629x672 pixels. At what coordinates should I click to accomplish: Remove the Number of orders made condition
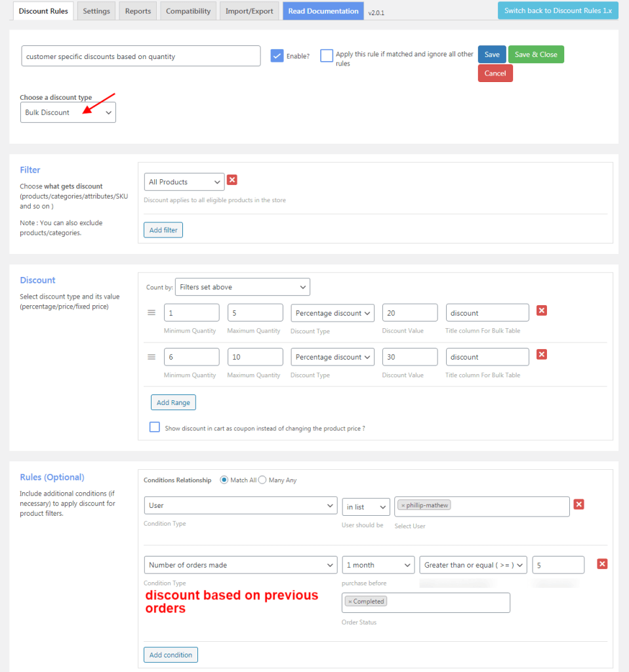(x=602, y=564)
